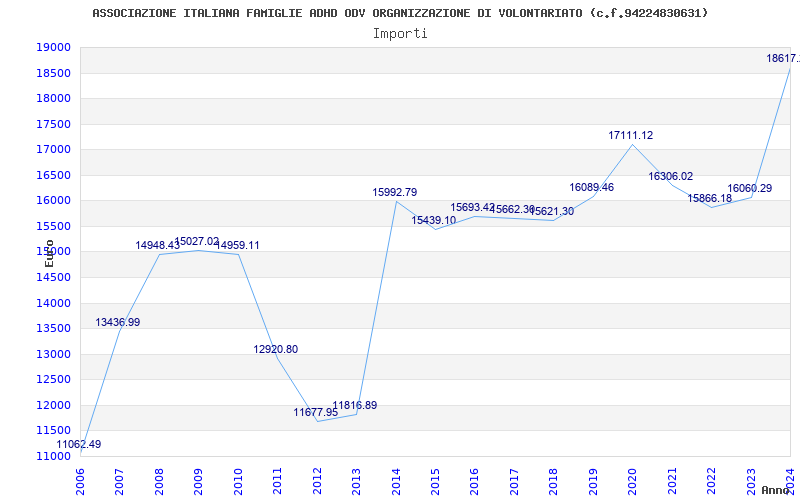Click the 2023 x-axis year tick
This screenshot has width=800, height=500.
click(x=751, y=481)
